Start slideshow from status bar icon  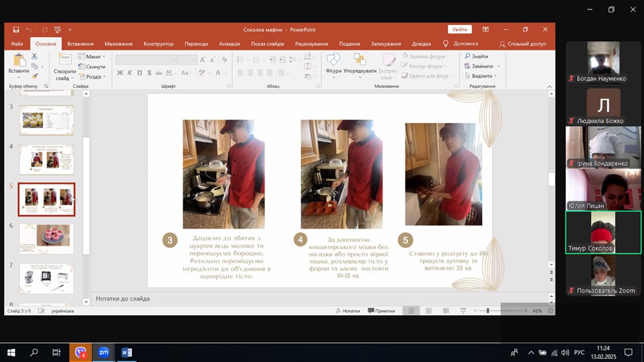(x=462, y=310)
